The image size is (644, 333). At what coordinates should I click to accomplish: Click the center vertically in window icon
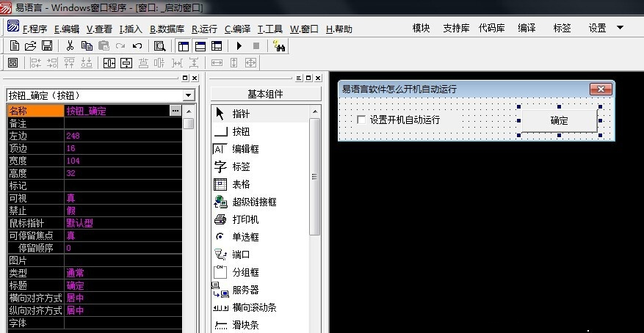click(x=126, y=63)
